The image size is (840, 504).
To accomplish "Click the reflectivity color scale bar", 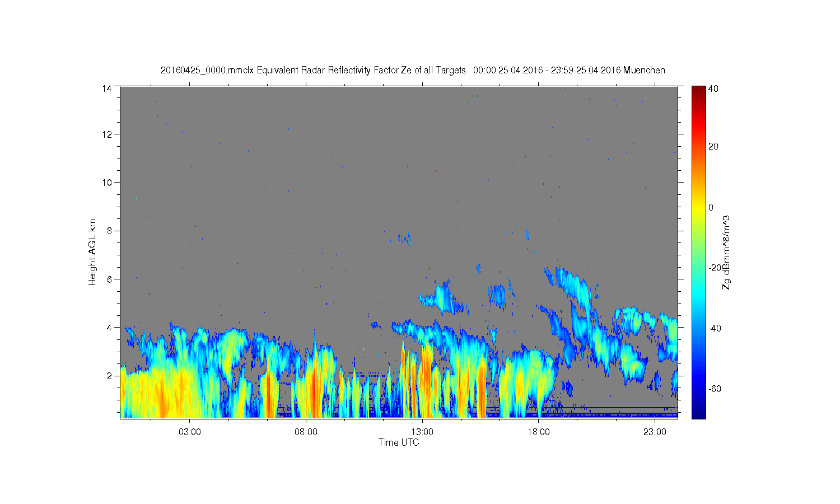I will [698, 252].
